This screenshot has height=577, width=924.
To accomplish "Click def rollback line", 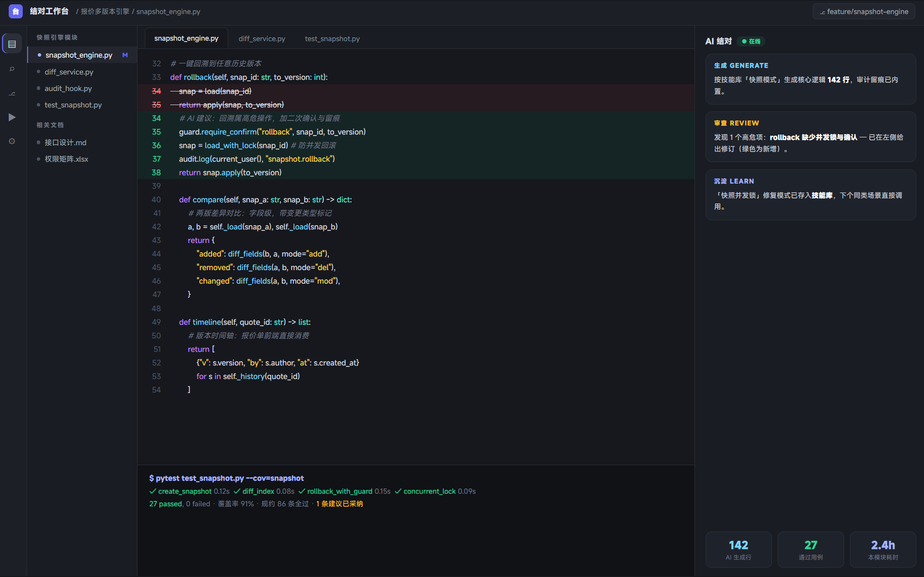I will pos(416,77).
